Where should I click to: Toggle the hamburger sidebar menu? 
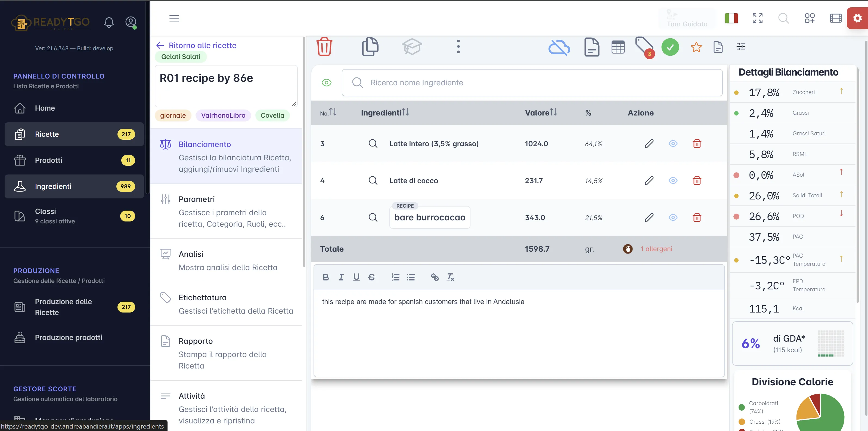174,18
